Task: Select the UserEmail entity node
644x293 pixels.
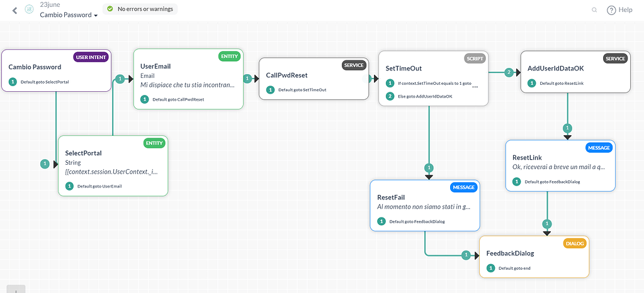Action: coord(188,79)
